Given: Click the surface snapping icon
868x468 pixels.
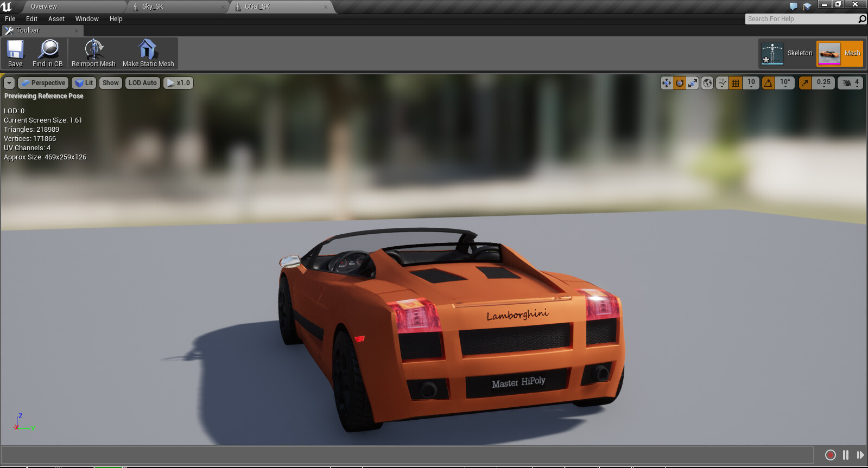Looking at the screenshot, I should click(723, 83).
